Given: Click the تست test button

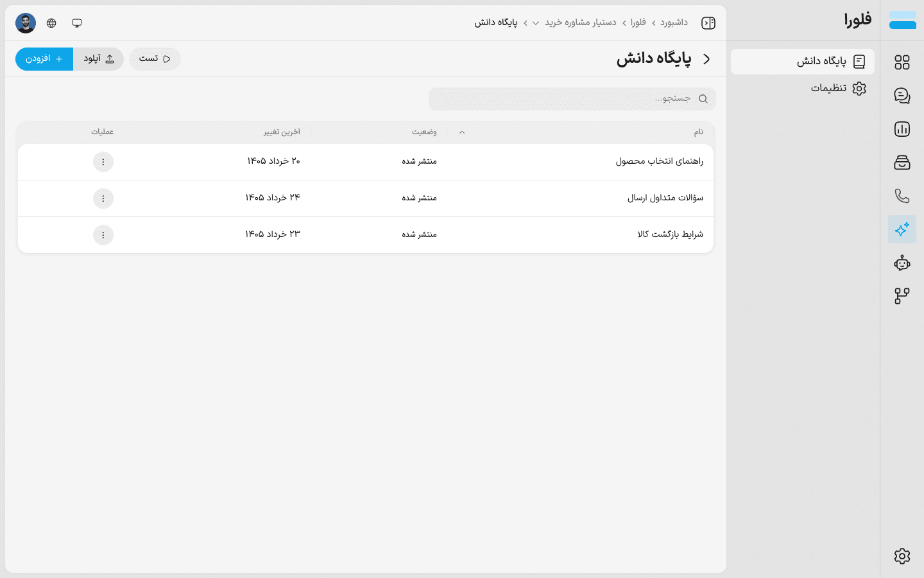Looking at the screenshot, I should [155, 59].
